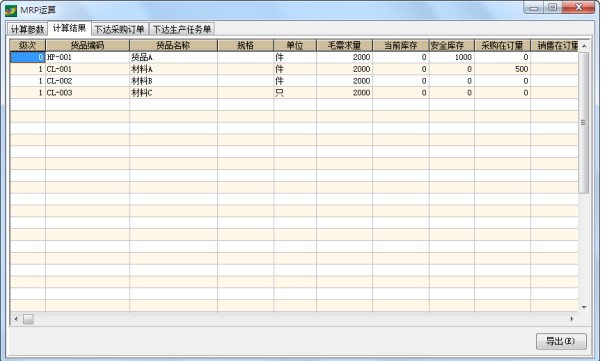This screenshot has width=601, height=361.
Task: Click the horizontal scrollbar left arrow
Action: 16,319
